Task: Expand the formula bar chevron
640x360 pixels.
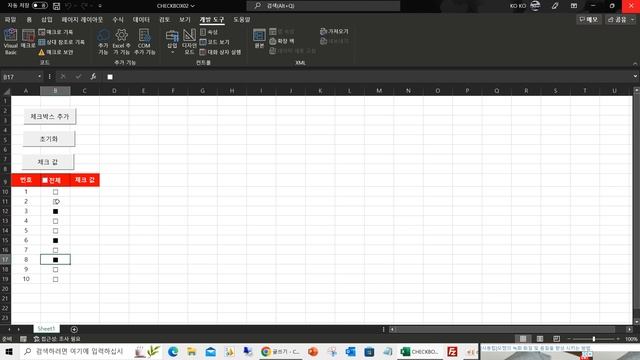Action: point(635,76)
